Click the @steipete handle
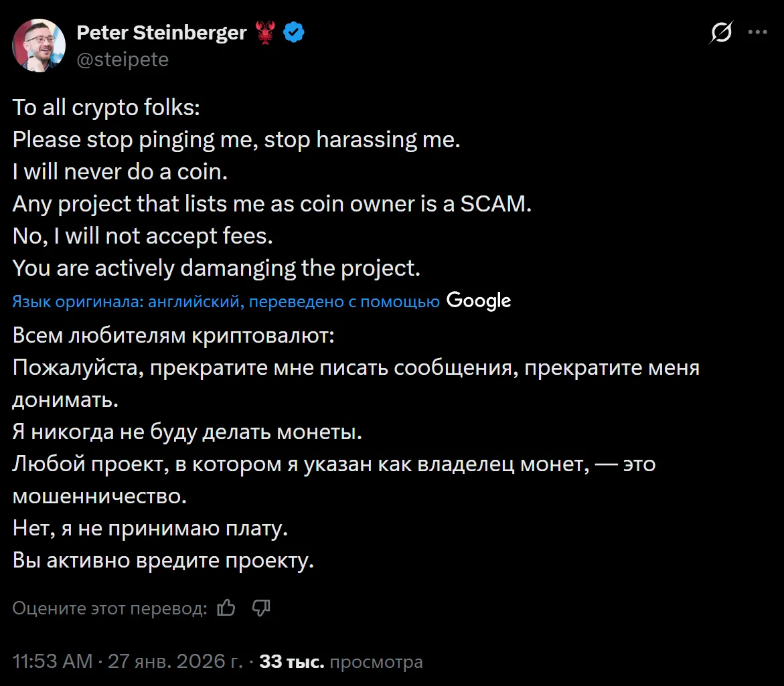The width and height of the screenshot is (784, 686). (124, 60)
